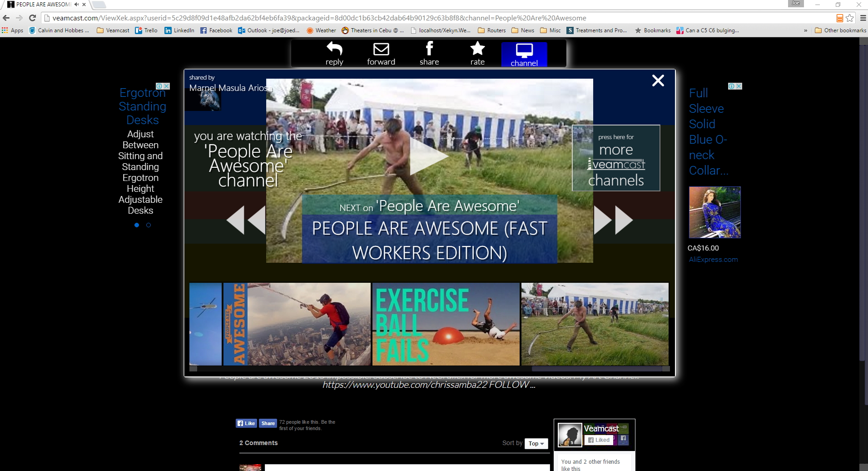Open the Joe Chrome profile button

pyautogui.click(x=796, y=3)
